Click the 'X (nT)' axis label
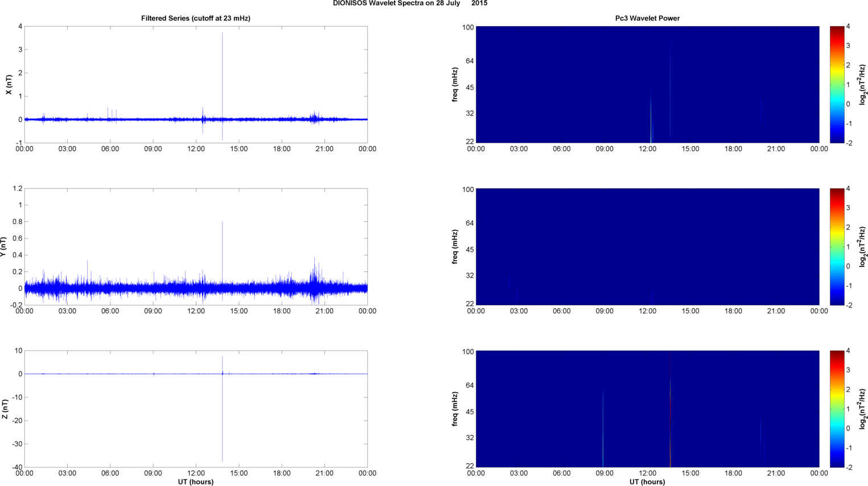Image resolution: width=868 pixels, height=486 pixels. coord(9,85)
